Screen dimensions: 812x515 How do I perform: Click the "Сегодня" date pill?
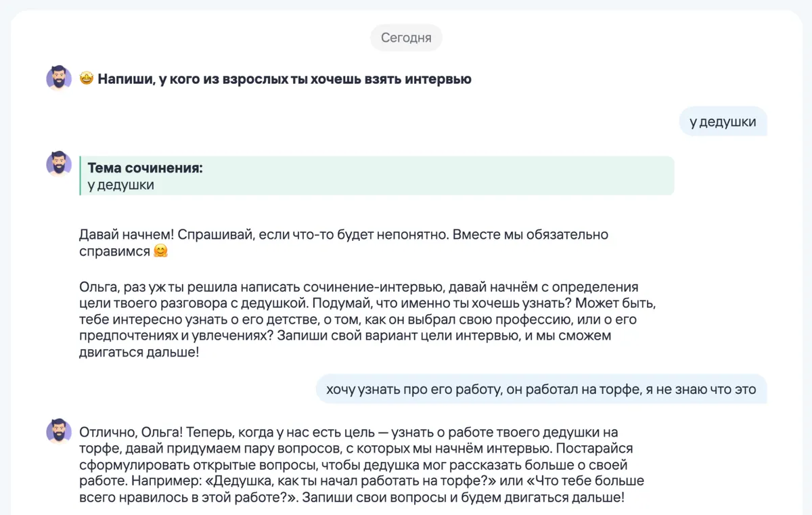pos(406,38)
